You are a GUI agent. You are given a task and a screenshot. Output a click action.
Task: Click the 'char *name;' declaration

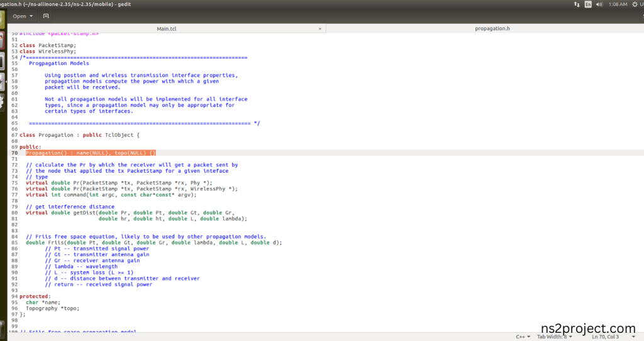[x=43, y=303]
